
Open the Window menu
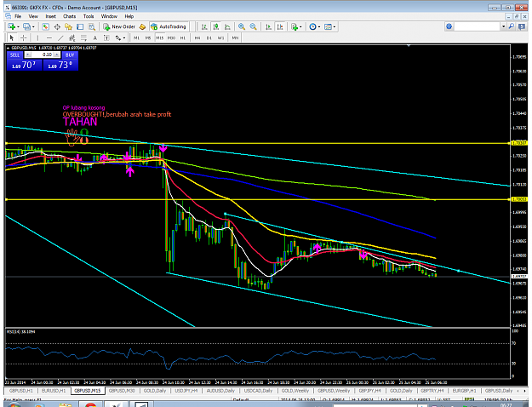tap(109, 16)
